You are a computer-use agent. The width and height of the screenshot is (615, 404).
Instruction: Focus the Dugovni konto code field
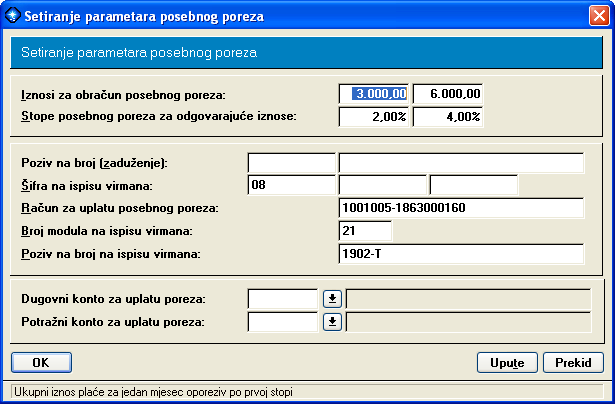pos(283,299)
